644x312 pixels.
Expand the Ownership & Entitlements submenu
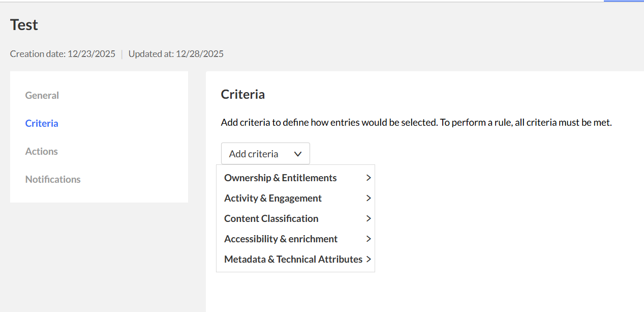(281, 178)
